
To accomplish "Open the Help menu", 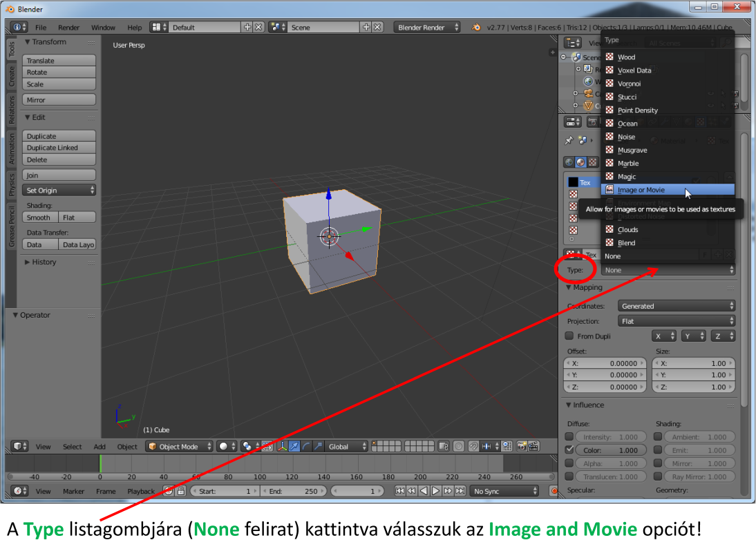I will tap(135, 28).
